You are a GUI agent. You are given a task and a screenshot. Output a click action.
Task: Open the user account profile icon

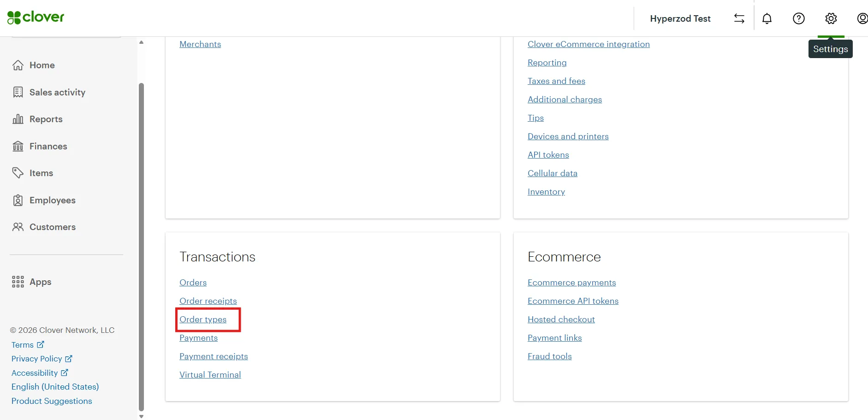coord(862,18)
